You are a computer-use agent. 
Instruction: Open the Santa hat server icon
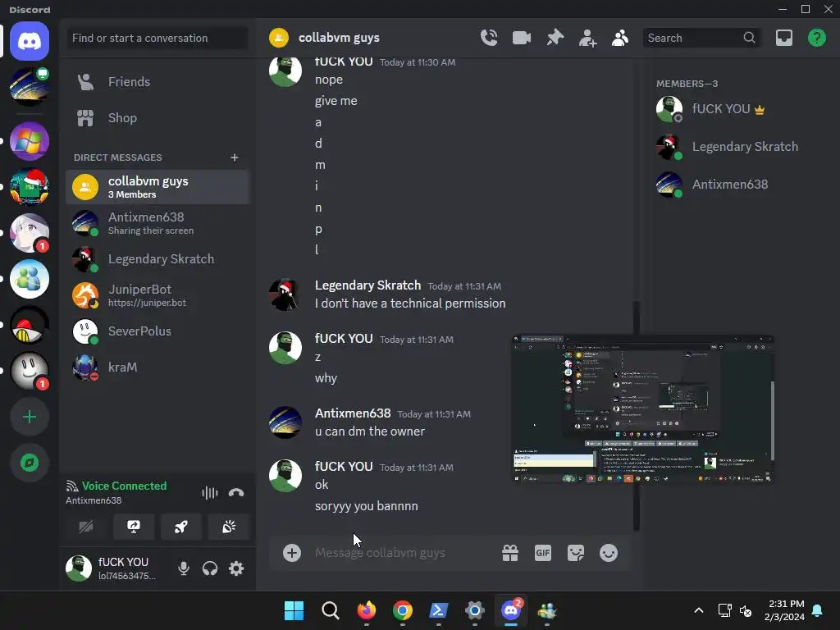point(30,187)
